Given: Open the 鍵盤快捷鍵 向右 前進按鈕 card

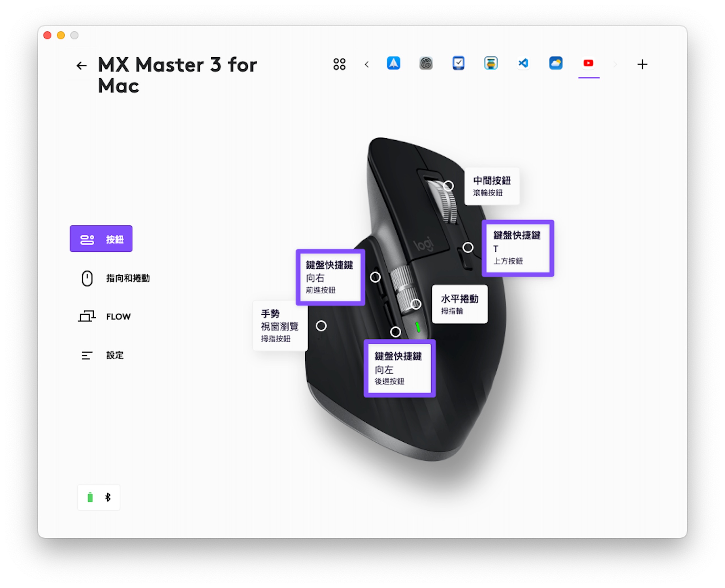Looking at the screenshot, I should [x=330, y=277].
